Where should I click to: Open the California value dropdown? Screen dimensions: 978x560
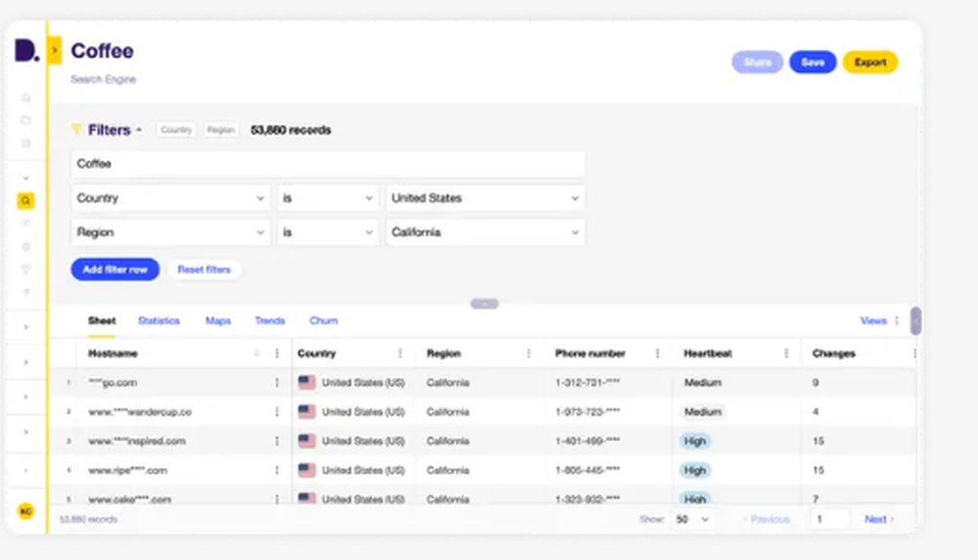coord(485,232)
